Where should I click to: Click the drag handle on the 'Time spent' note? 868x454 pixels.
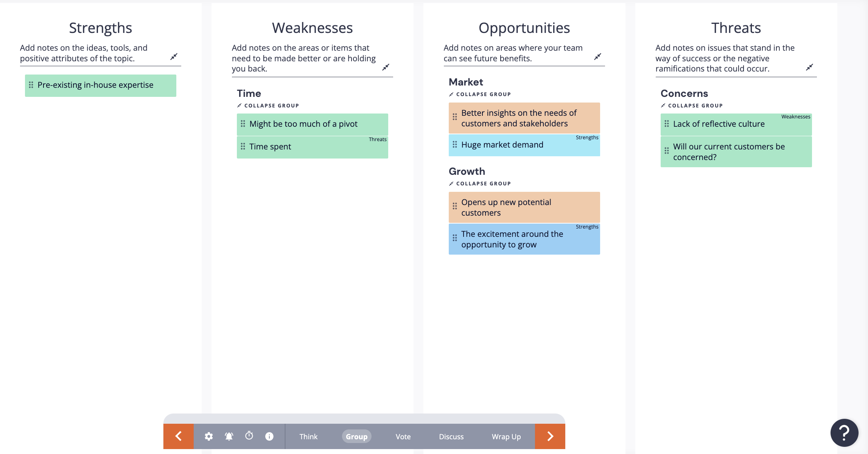click(243, 147)
